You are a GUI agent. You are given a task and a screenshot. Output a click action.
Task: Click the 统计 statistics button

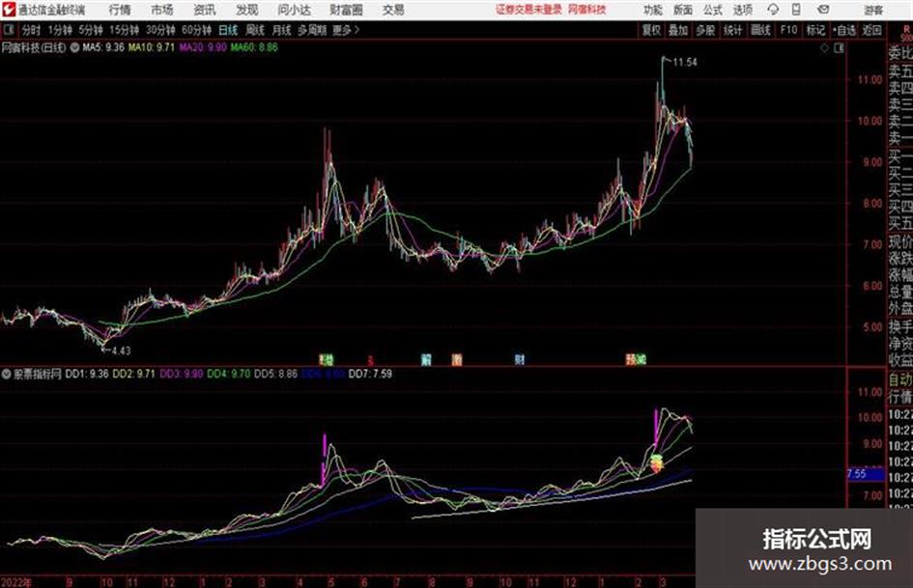pyautogui.click(x=732, y=30)
